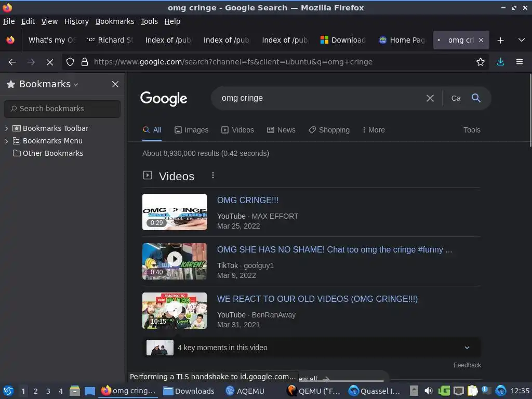Open tracking protection shield icon

pos(70,62)
